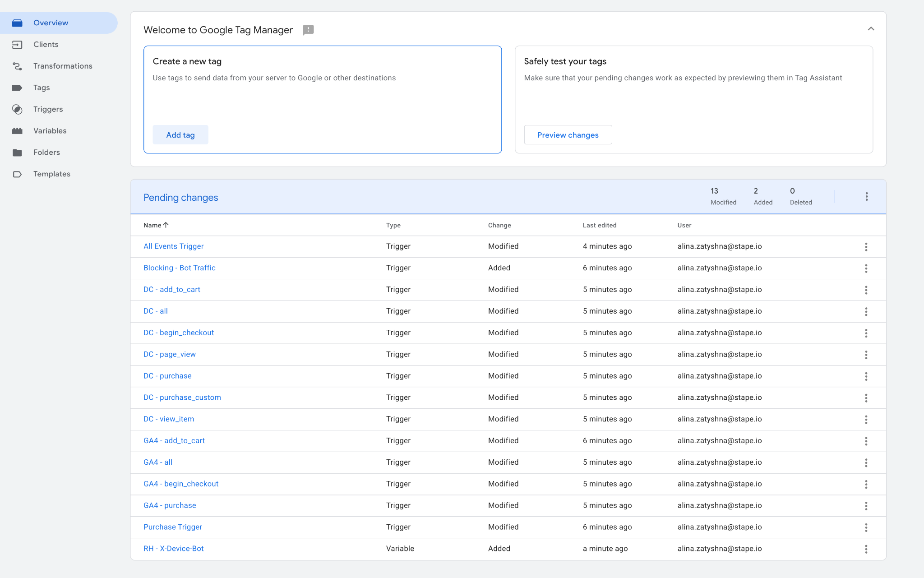Click the Transformations sidebar icon
Viewport: 924px width, 578px height.
(17, 66)
